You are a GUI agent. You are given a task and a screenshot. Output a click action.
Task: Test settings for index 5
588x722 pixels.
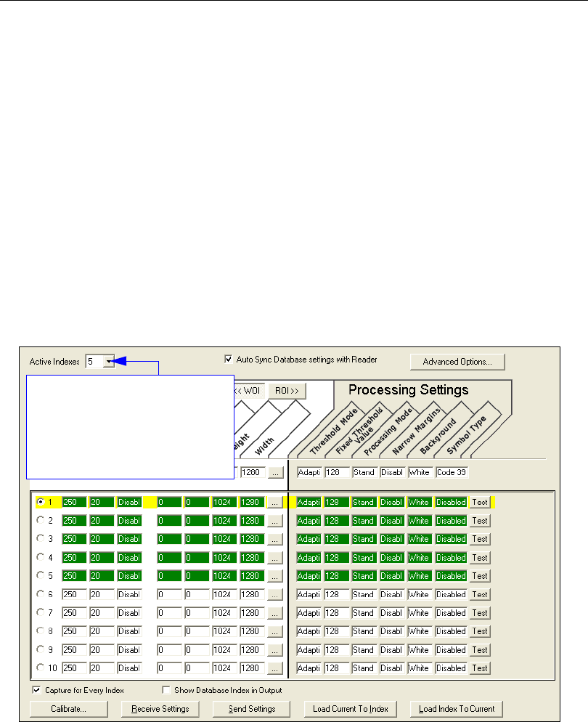pyautogui.click(x=480, y=576)
